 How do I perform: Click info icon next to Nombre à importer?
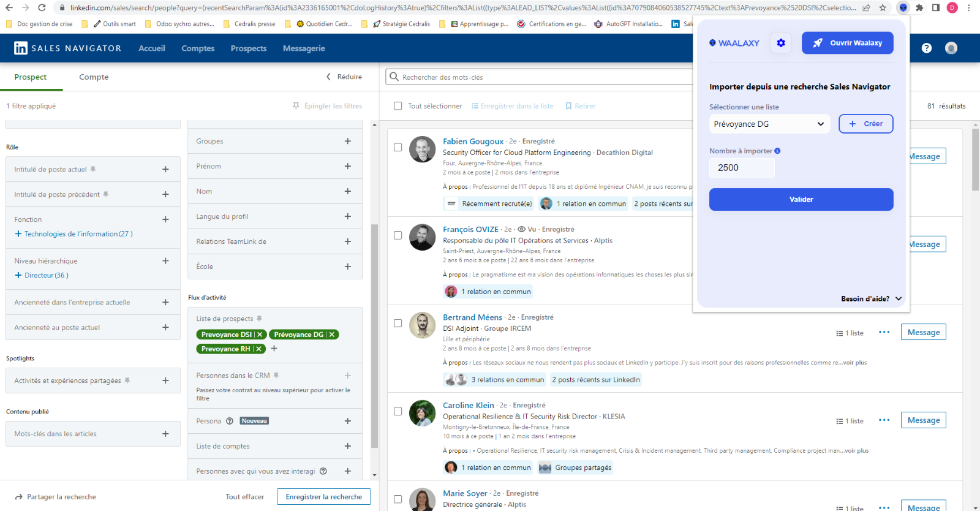tap(777, 151)
